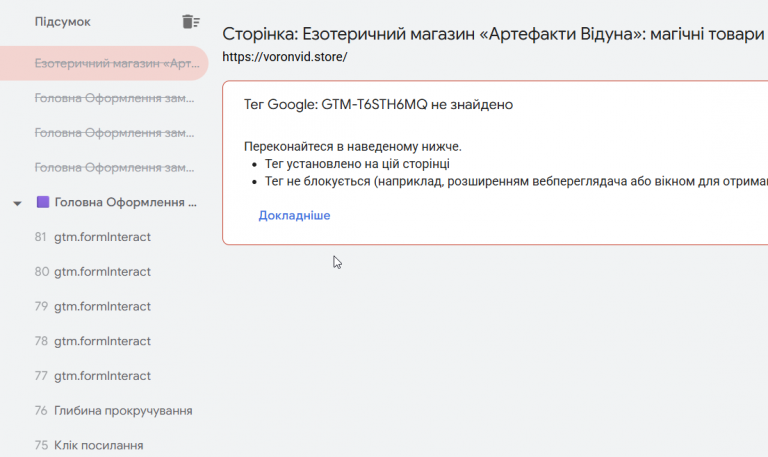
Task: Select event 79 gtm.formInteract
Action: tap(93, 307)
